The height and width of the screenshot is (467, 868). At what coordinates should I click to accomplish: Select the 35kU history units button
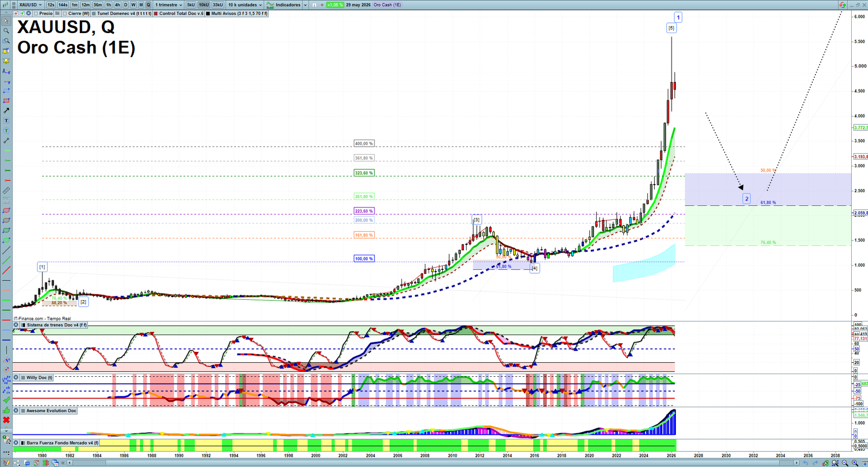click(x=218, y=5)
